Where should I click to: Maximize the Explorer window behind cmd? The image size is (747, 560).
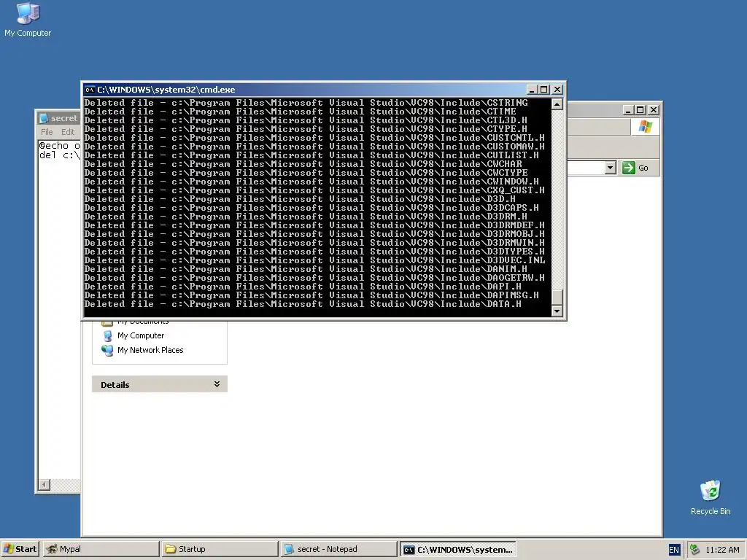640,110
